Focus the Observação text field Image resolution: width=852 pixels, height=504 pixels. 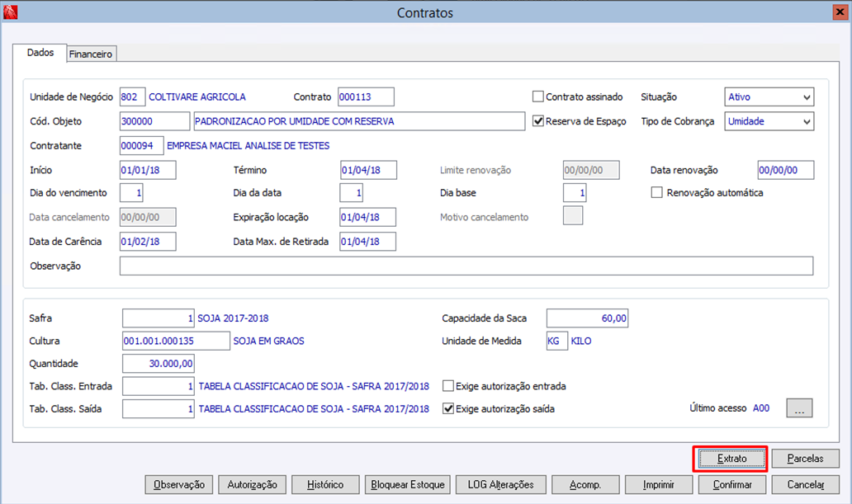(x=466, y=266)
